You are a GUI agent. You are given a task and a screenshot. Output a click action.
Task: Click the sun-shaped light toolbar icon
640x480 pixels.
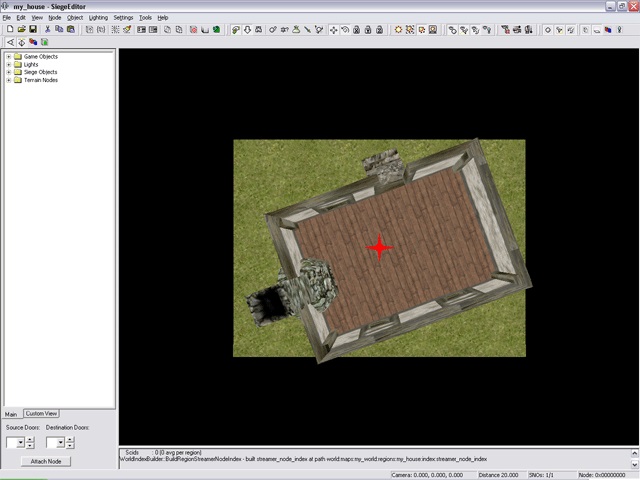(398, 30)
